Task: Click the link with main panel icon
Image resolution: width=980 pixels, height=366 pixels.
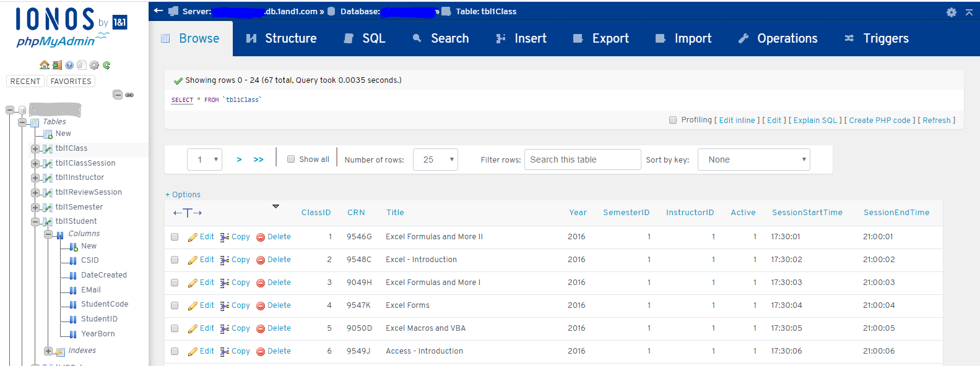Action: coord(129,95)
